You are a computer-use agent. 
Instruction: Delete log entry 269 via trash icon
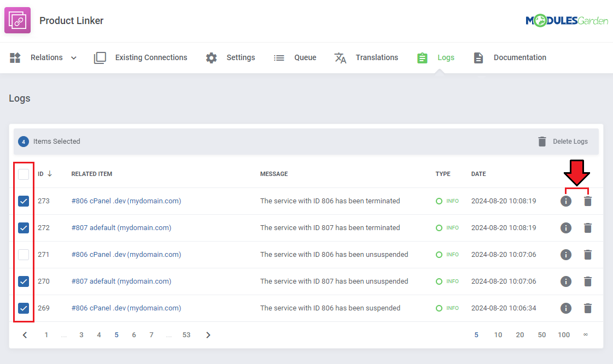coord(588,308)
